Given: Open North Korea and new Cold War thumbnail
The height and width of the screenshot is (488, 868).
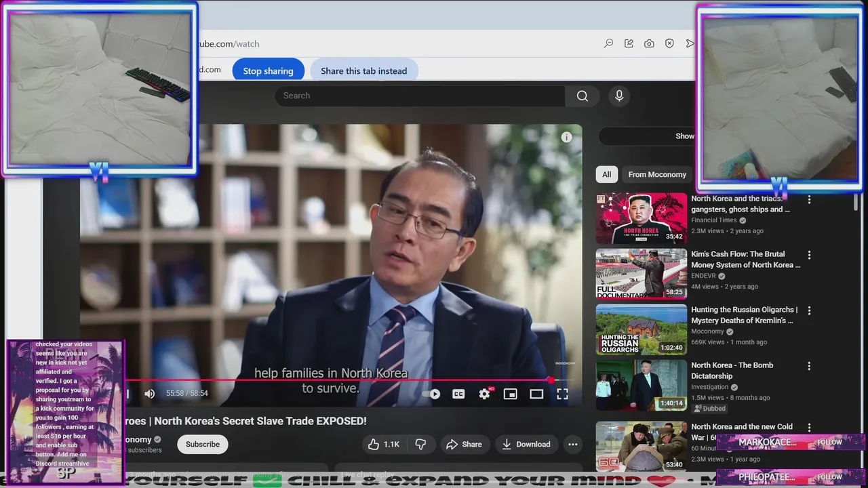Looking at the screenshot, I should [642, 446].
